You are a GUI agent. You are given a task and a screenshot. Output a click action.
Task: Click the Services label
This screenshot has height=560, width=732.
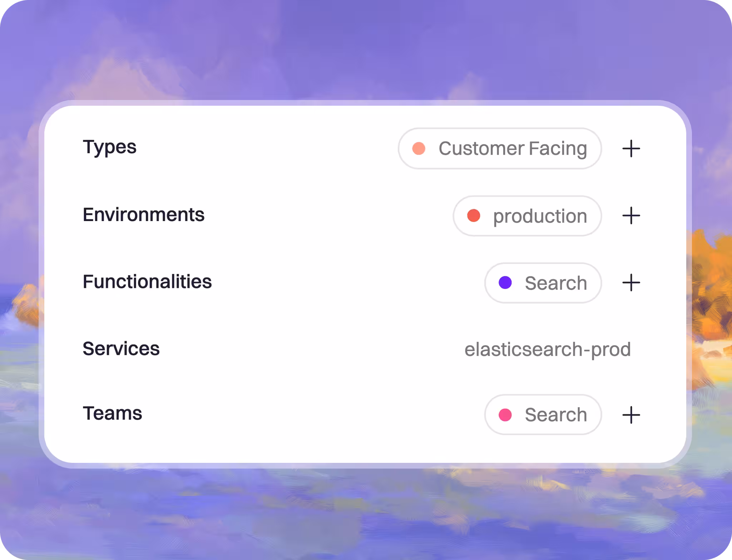click(x=121, y=349)
